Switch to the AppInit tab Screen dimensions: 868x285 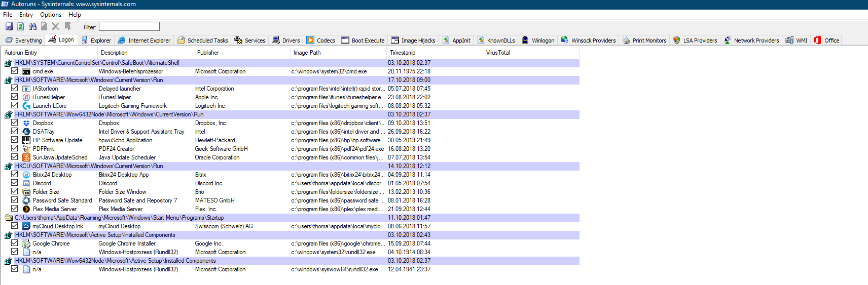tap(456, 40)
